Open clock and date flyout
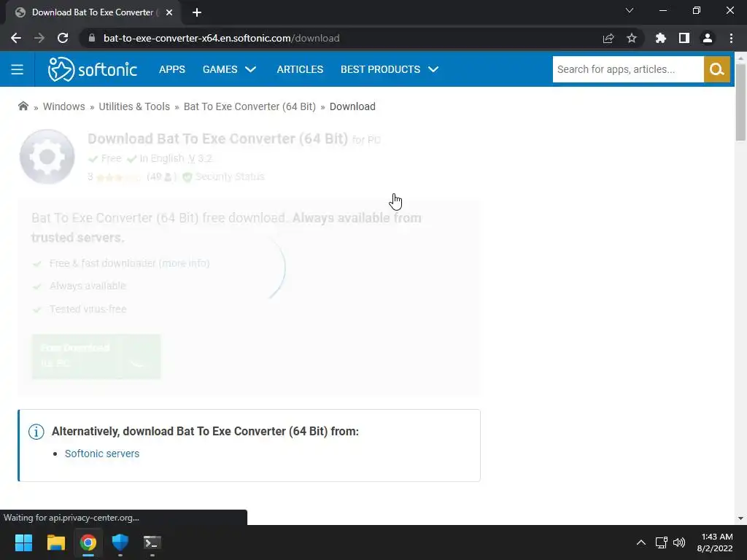This screenshot has width=747, height=560. 715,542
